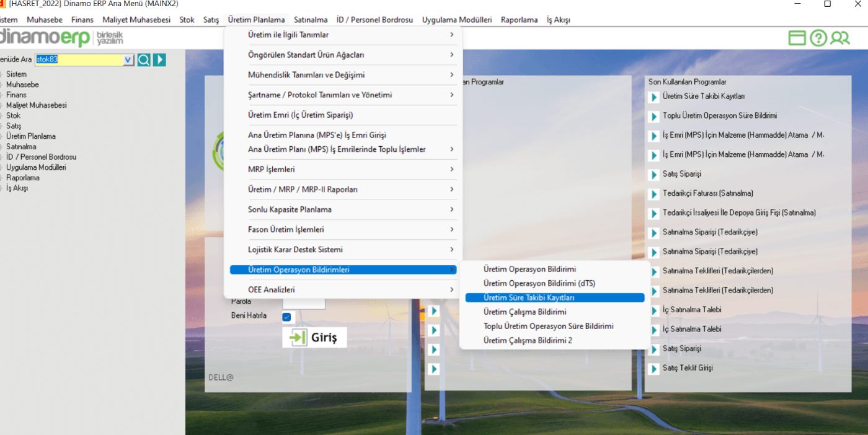Open Satış in the top menu bar
Viewport: 868px width, 435px height.
pos(211,20)
